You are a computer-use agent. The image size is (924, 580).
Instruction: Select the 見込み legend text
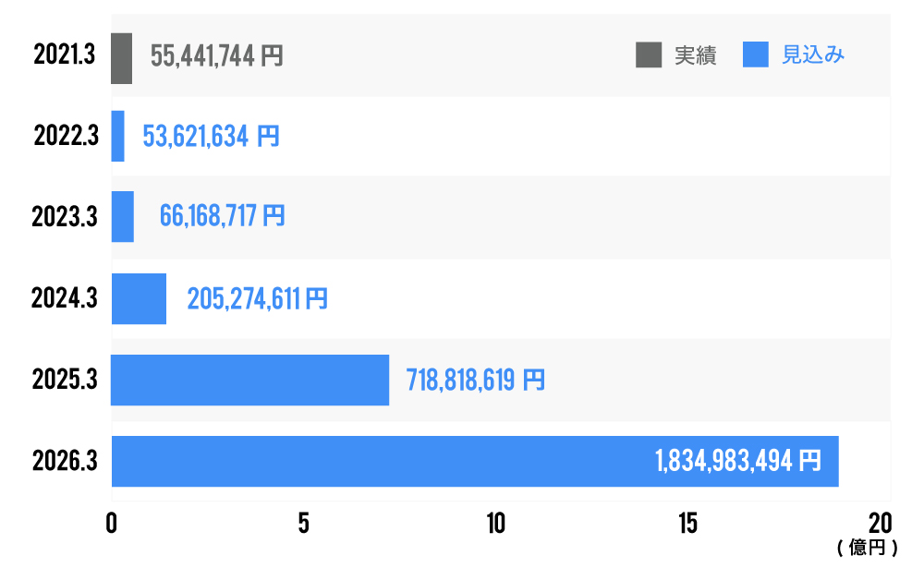coord(813,55)
